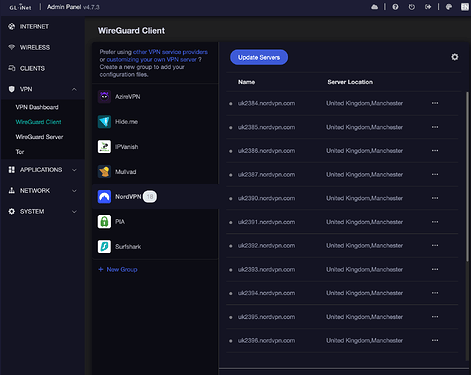Click the Hide.me logo icon
The image size is (471, 375).
(104, 122)
